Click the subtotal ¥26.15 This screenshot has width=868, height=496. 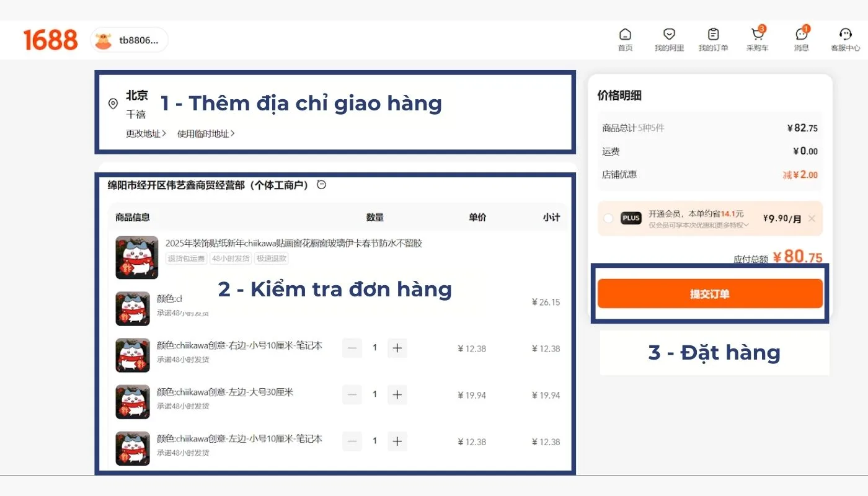[x=546, y=302]
